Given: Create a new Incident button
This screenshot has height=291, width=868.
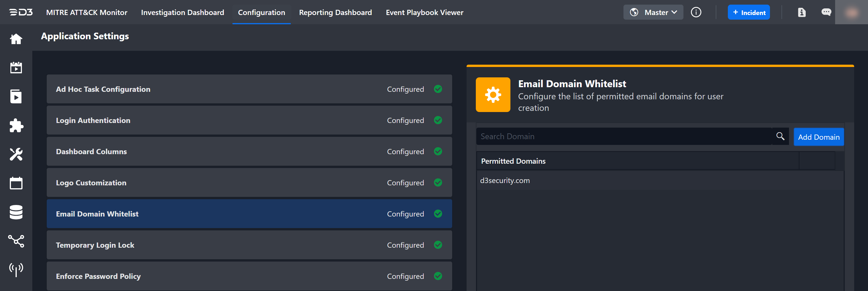Looking at the screenshot, I should 748,12.
